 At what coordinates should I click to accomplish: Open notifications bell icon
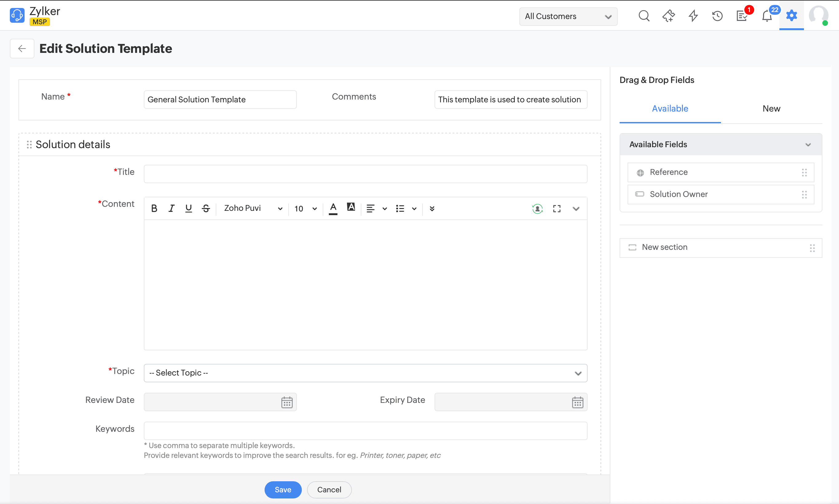[767, 16]
